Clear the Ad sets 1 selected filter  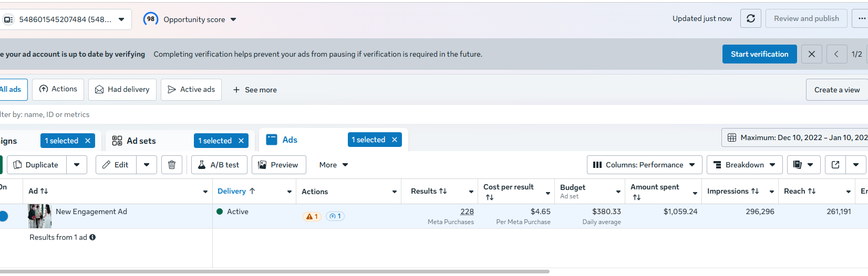[x=241, y=141]
